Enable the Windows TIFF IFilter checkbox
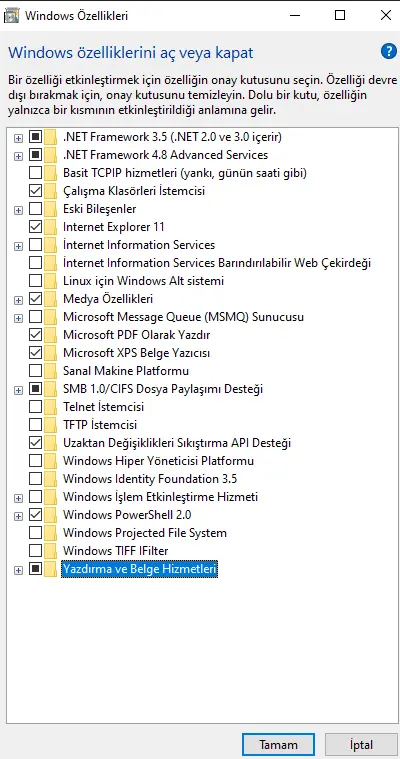This screenshot has height=759, width=400. [x=35, y=551]
